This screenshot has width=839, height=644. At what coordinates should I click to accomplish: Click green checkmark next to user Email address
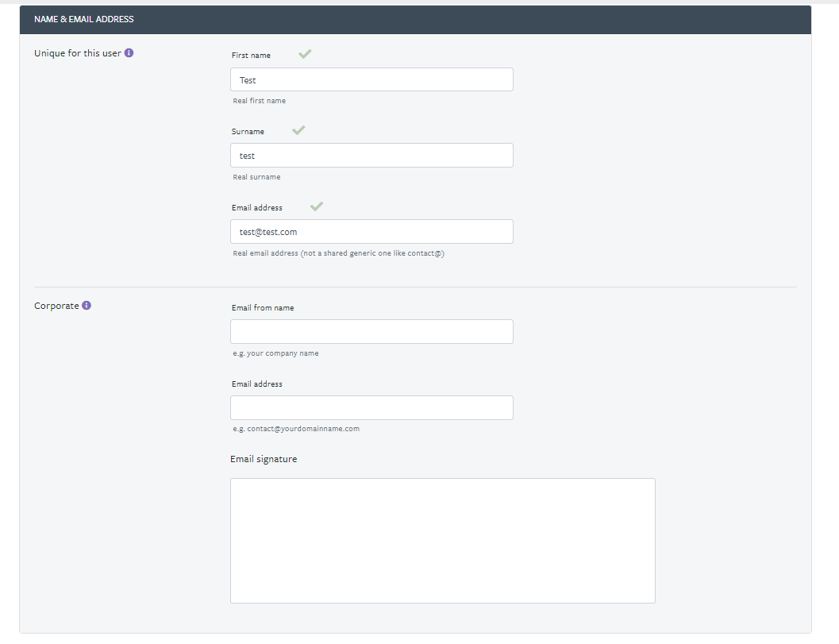pos(317,206)
